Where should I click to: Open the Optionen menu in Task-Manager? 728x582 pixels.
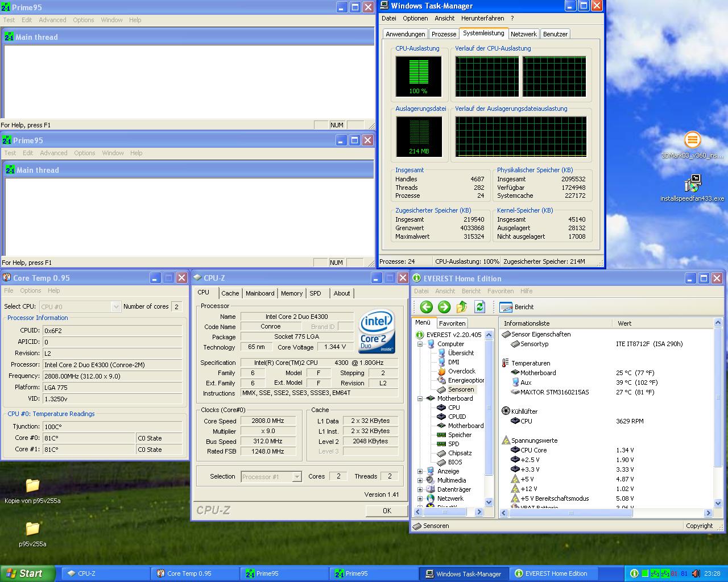[x=415, y=18]
